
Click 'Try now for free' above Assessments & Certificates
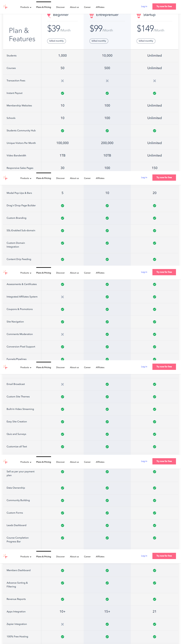point(164,272)
